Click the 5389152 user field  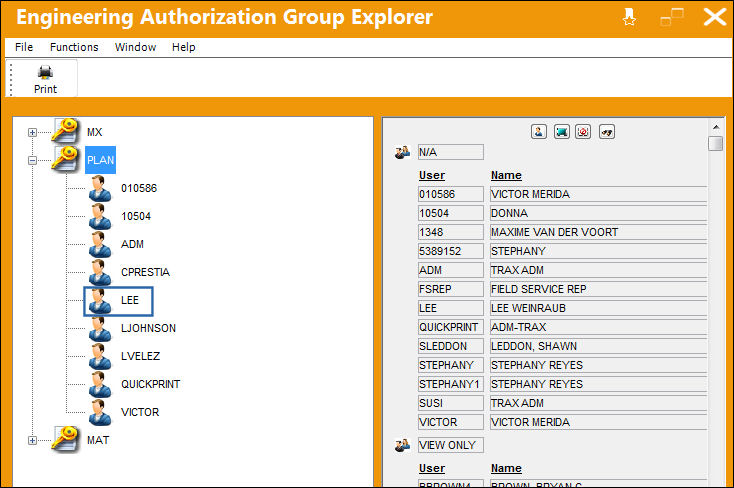point(451,251)
